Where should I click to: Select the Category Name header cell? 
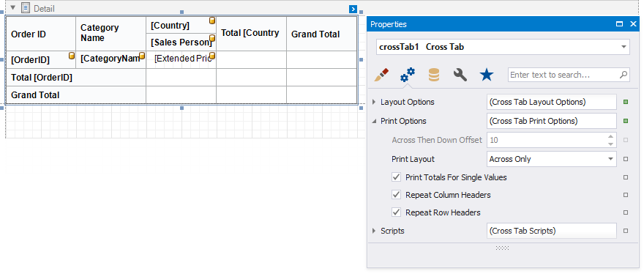pyautogui.click(x=111, y=34)
